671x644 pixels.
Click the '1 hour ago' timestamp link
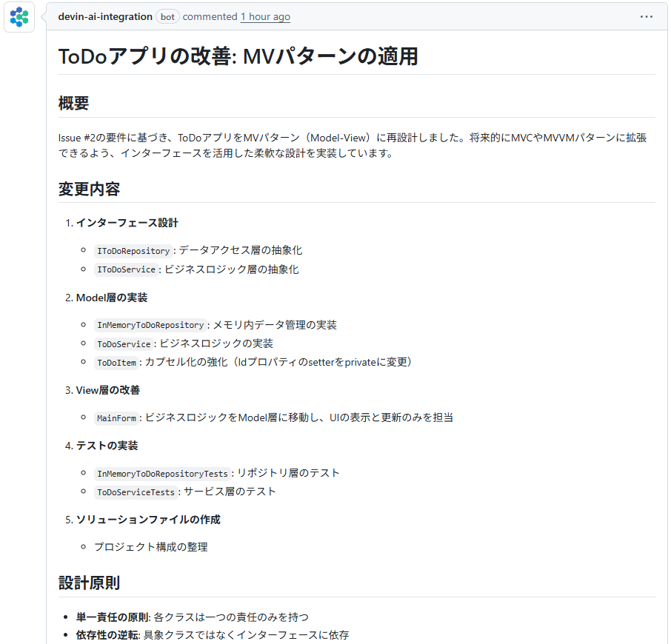point(265,17)
